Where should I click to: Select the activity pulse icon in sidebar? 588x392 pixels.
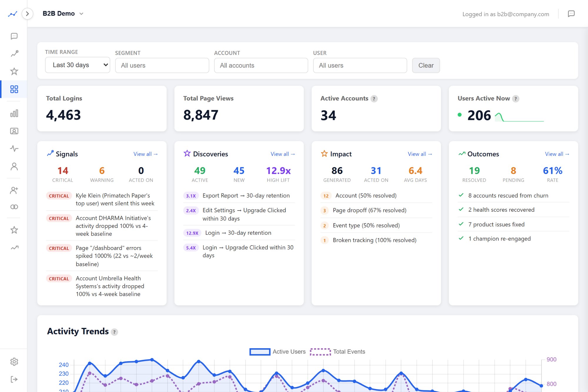14,149
